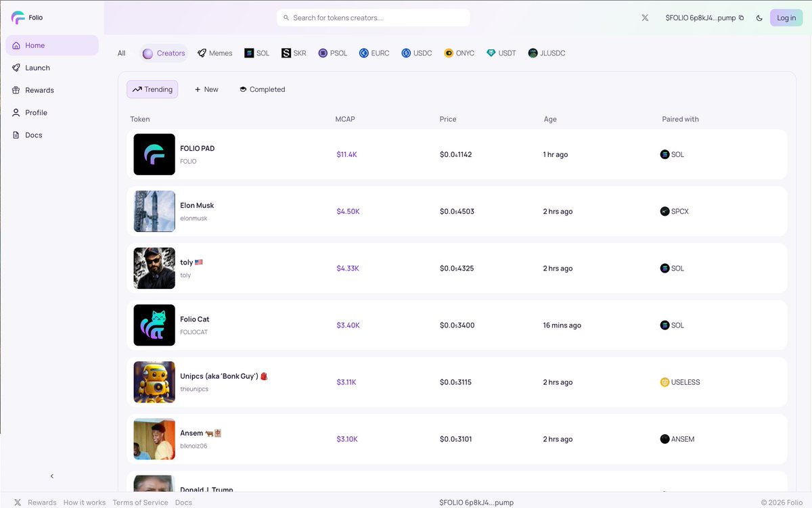This screenshot has width=812, height=508.
Task: Collapse the sidebar with the chevron
Action: click(52, 476)
